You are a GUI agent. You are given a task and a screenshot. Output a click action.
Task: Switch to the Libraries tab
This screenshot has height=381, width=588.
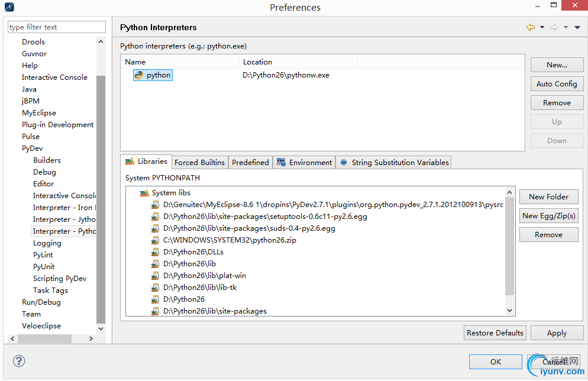[146, 162]
